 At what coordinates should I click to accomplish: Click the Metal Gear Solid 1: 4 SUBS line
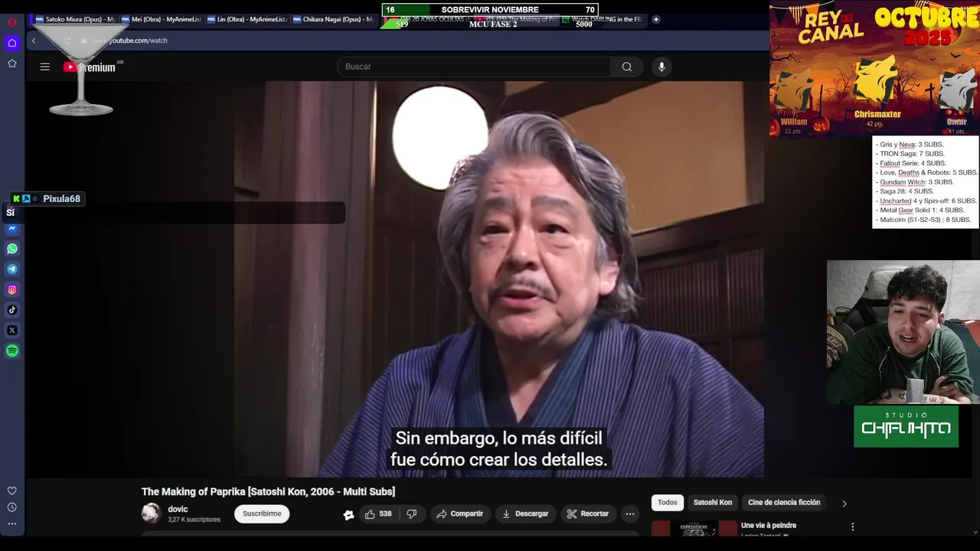pos(920,210)
